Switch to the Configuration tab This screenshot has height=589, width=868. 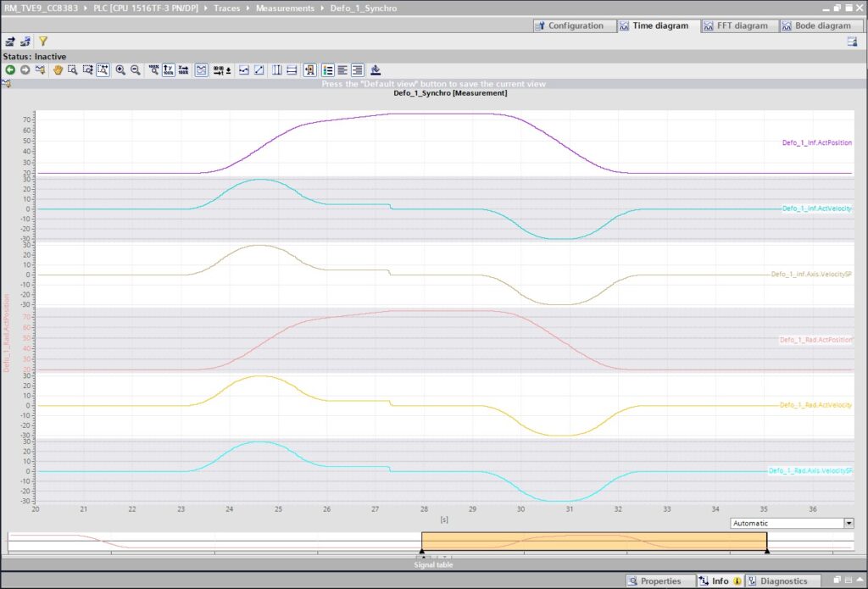pyautogui.click(x=575, y=25)
